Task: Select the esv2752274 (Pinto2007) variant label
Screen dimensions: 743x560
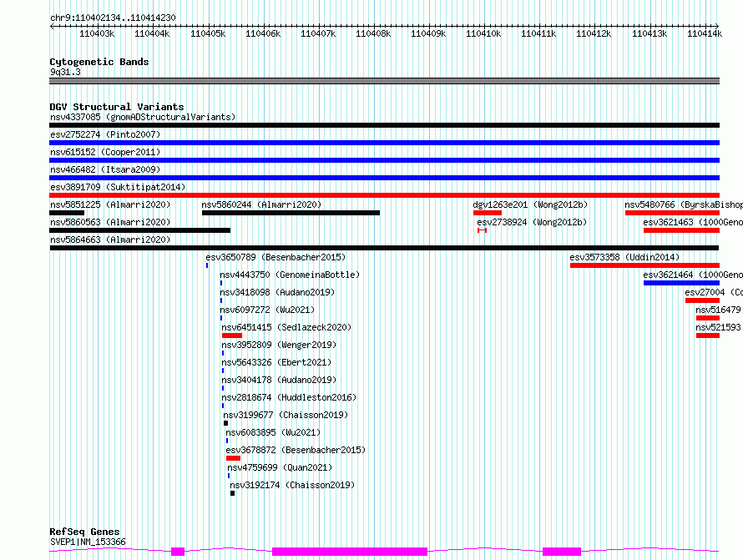Action: point(105,134)
